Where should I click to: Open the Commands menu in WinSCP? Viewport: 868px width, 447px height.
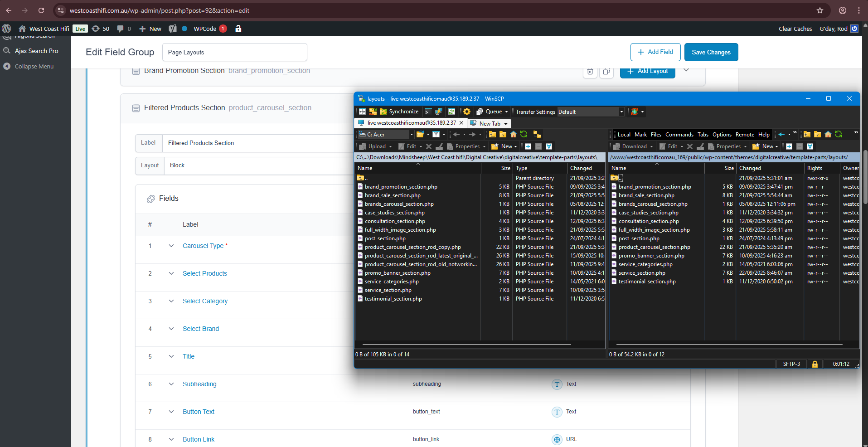coord(679,135)
